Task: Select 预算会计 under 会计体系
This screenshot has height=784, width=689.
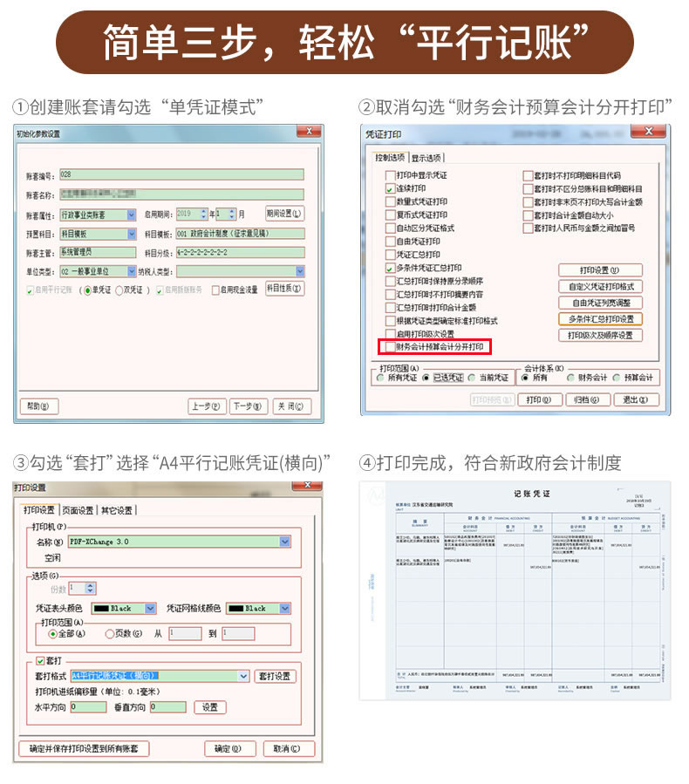Action: coord(617,378)
